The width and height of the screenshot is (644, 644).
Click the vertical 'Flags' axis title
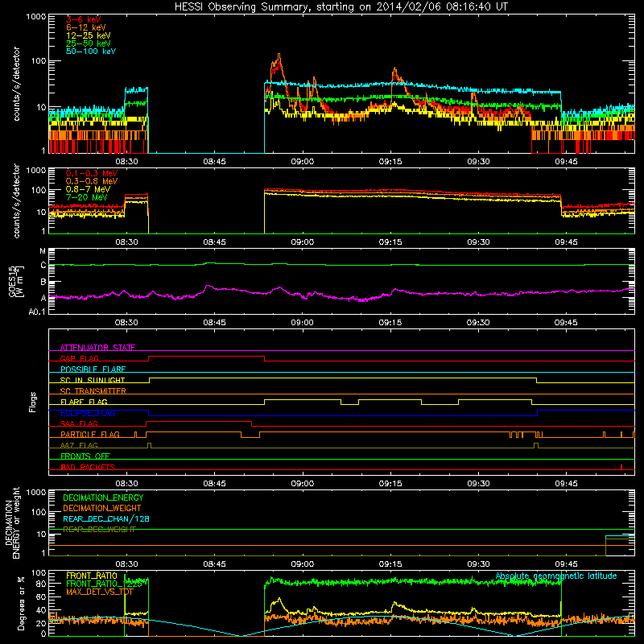33,402
